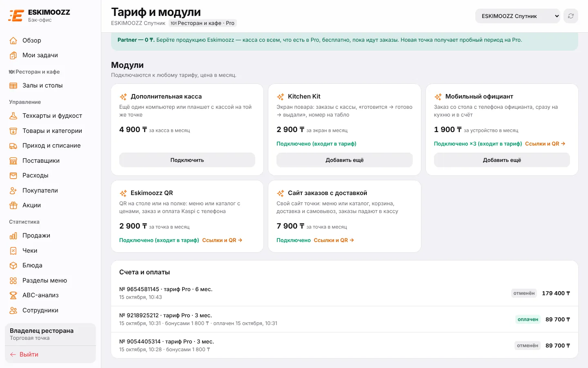This screenshot has height=368, width=588.
Task: Open Мои задачи clipboard icon
Action: (x=13, y=55)
